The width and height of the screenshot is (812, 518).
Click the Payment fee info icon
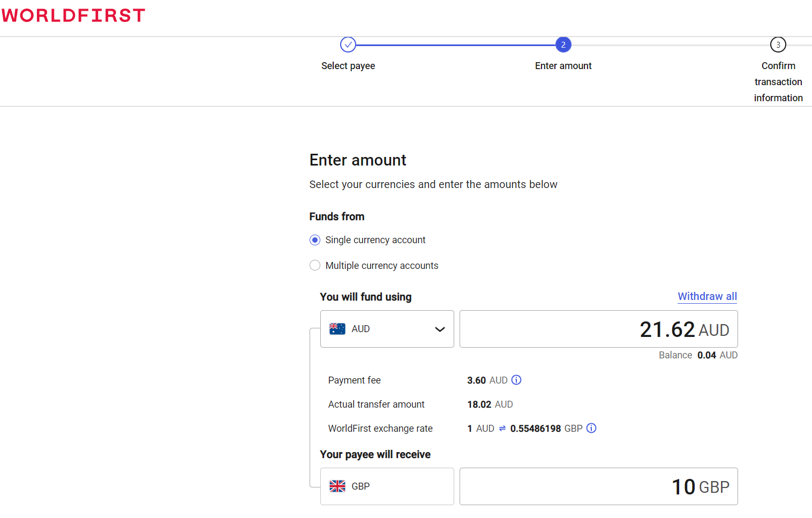[516, 380]
